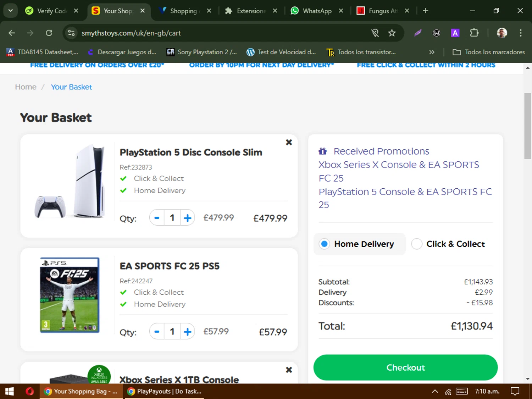Open the purple feather extension
Screen dimensions: 532x399
click(x=418, y=33)
